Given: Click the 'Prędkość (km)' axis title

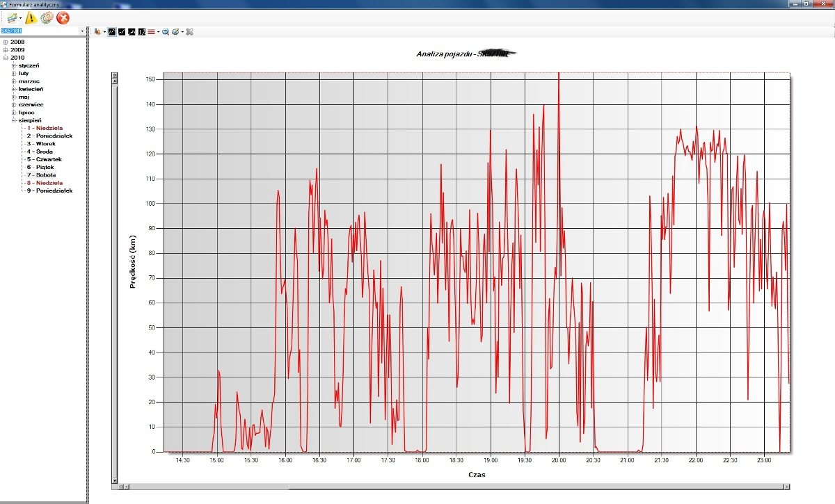Looking at the screenshot, I should point(132,262).
